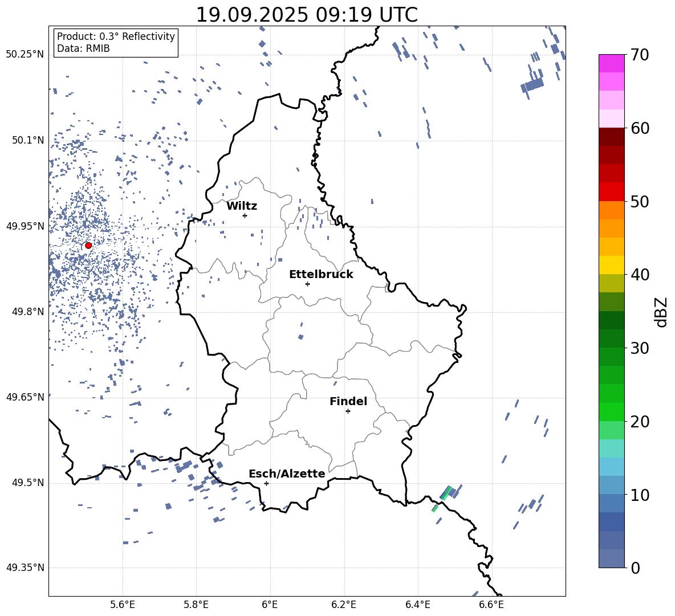Click the green radar echo near 6.5°E
Screen dimensions: 675x616
click(x=446, y=492)
